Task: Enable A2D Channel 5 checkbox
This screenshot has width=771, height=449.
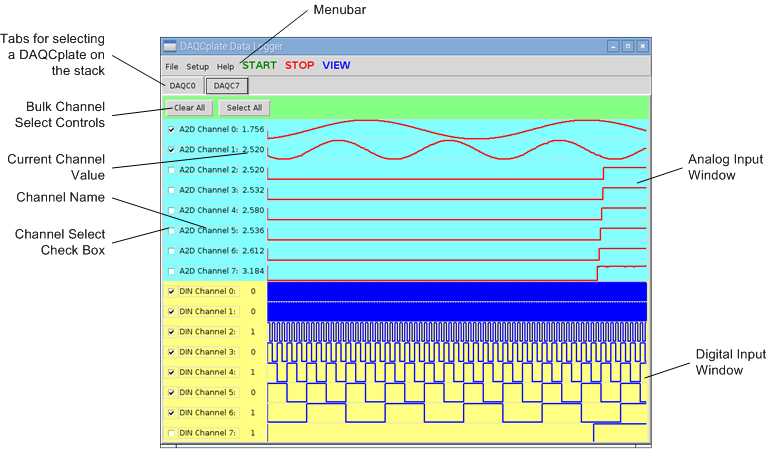Action: coord(171,231)
